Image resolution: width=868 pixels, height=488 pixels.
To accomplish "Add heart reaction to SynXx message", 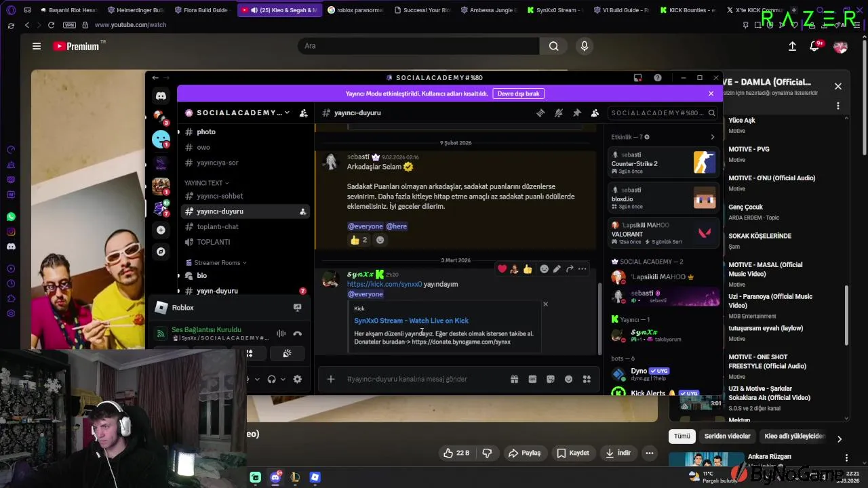I will 502,269.
